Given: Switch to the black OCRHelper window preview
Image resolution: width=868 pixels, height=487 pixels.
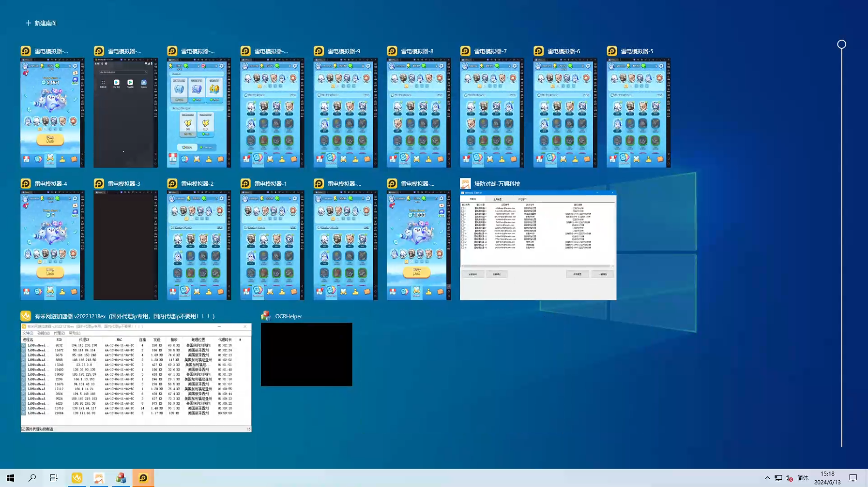Looking at the screenshot, I should pyautogui.click(x=306, y=354).
